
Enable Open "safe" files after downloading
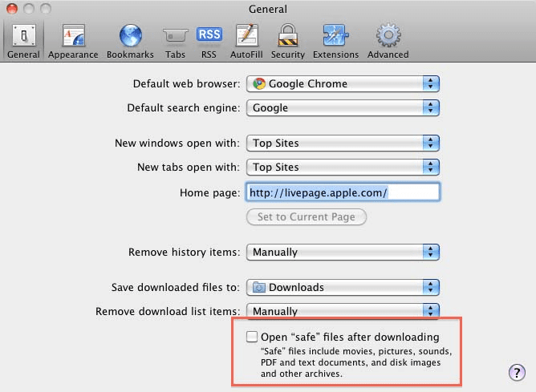click(x=252, y=337)
